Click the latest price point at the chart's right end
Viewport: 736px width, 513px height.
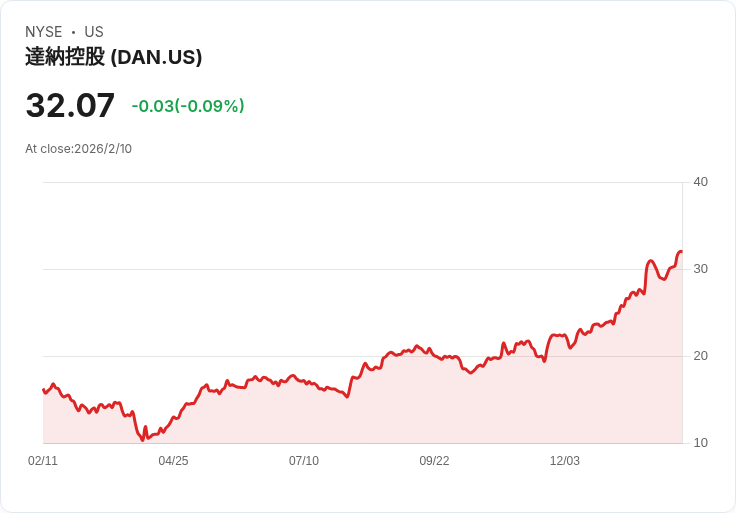click(x=681, y=251)
